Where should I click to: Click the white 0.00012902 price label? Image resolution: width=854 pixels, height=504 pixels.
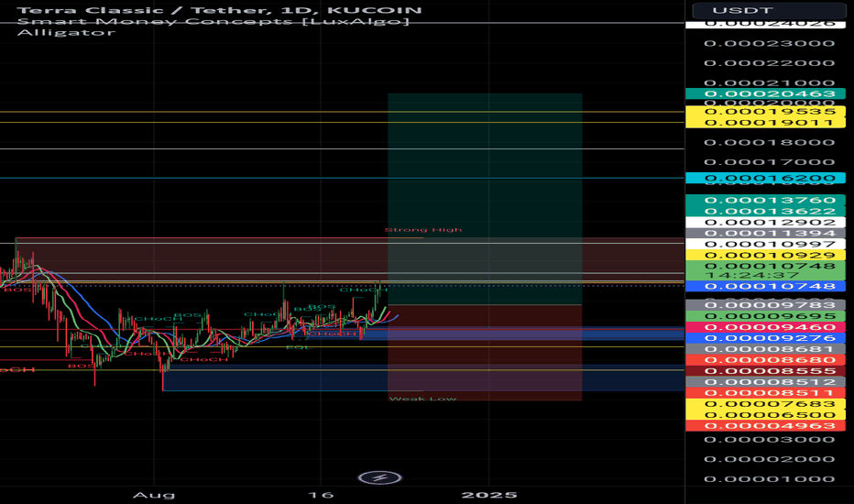click(766, 223)
